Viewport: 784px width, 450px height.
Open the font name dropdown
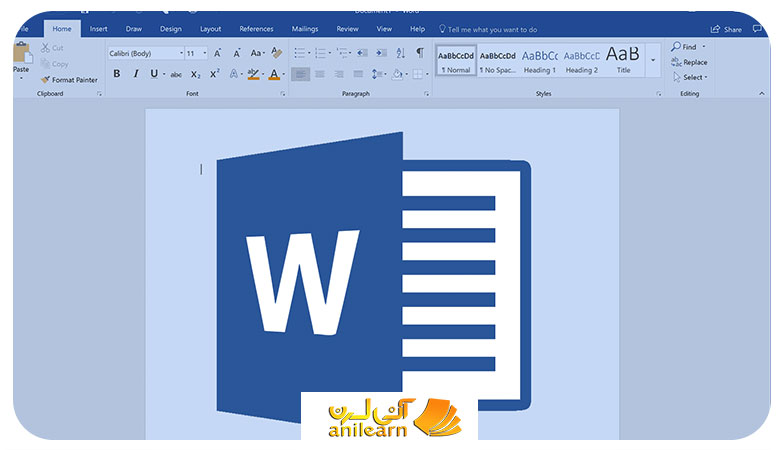coord(181,53)
